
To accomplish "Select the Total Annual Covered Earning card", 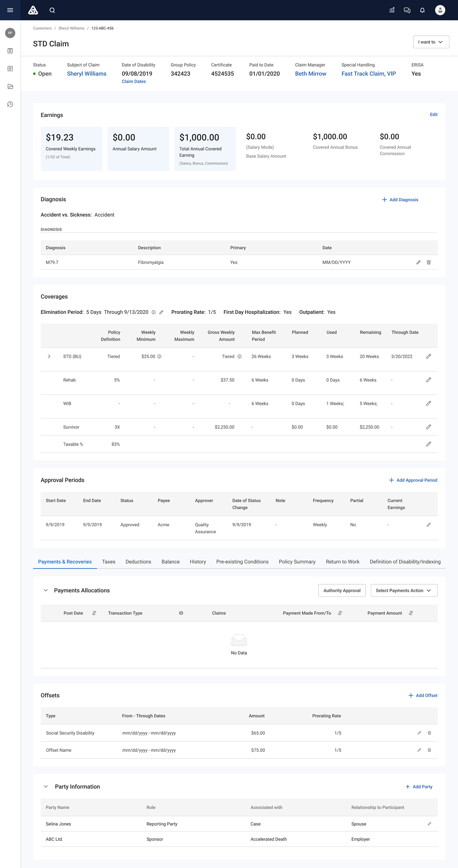I will 205,149.
